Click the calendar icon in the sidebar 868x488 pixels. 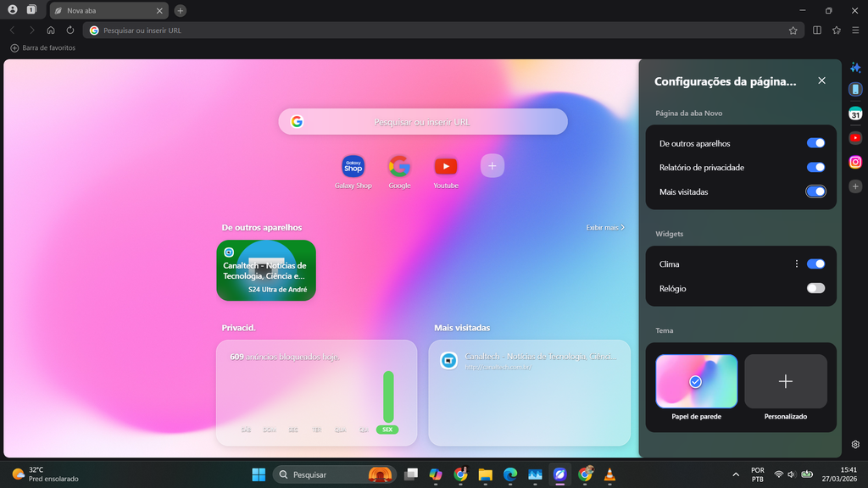click(x=855, y=114)
